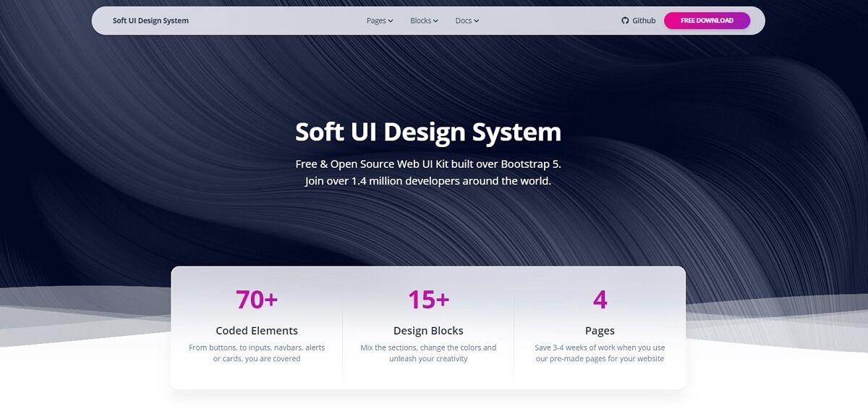Image resolution: width=868 pixels, height=409 pixels.
Task: Open the Github link text
Action: tap(644, 21)
